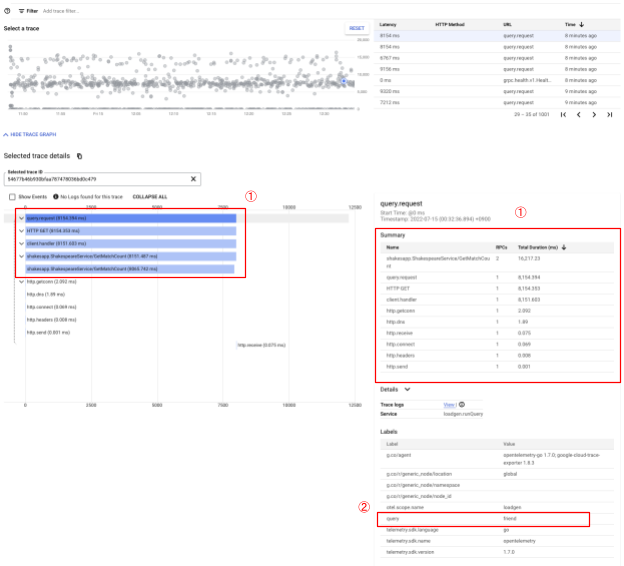This screenshot has height=566, width=624.
Task: Go to previous page of traces
Action: point(579,115)
